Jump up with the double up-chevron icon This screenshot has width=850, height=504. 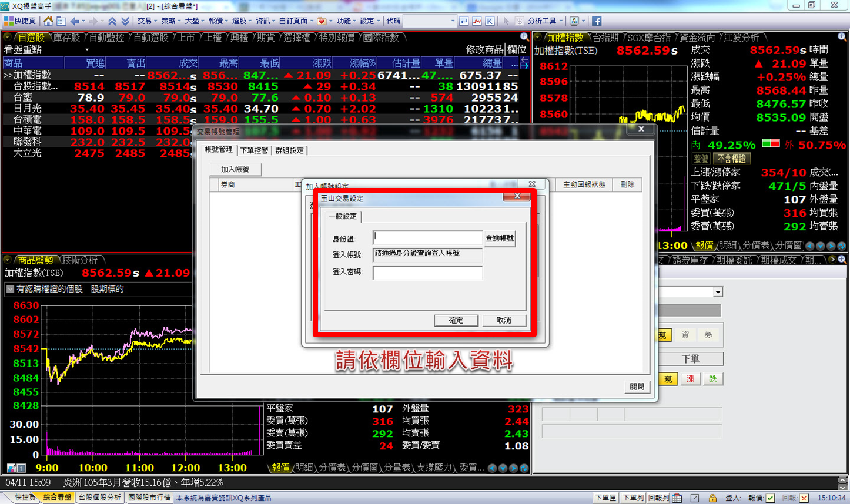tap(112, 21)
